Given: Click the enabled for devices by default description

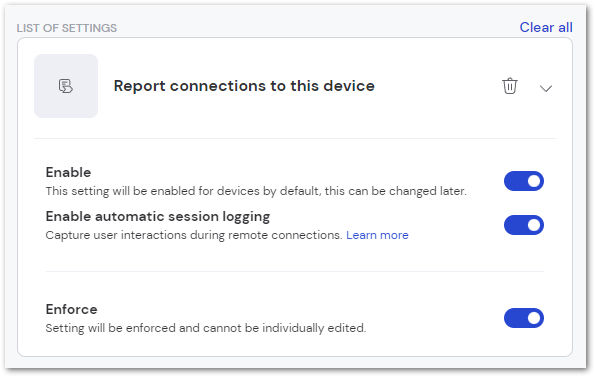Looking at the screenshot, I should point(256,191).
